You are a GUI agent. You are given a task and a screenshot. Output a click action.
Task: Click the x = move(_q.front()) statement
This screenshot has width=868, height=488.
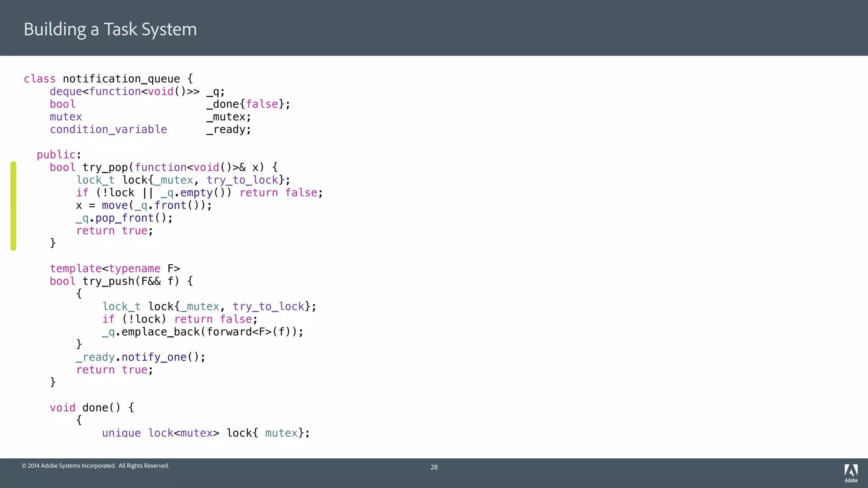144,205
